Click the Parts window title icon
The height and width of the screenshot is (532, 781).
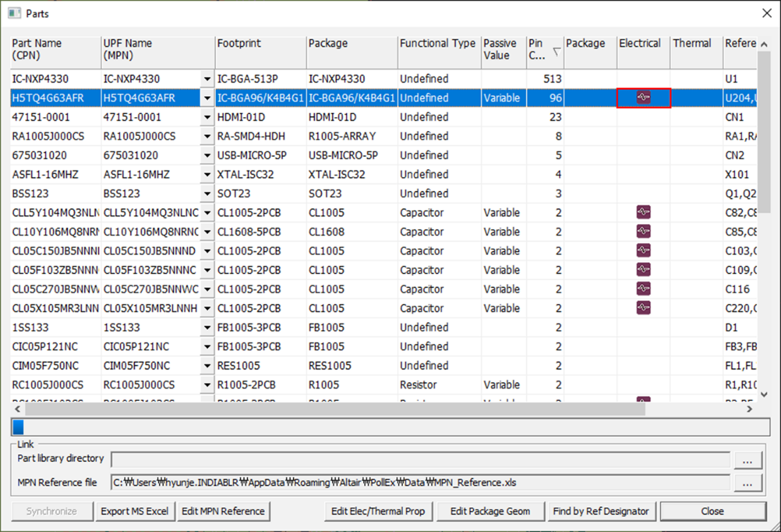pos(14,13)
